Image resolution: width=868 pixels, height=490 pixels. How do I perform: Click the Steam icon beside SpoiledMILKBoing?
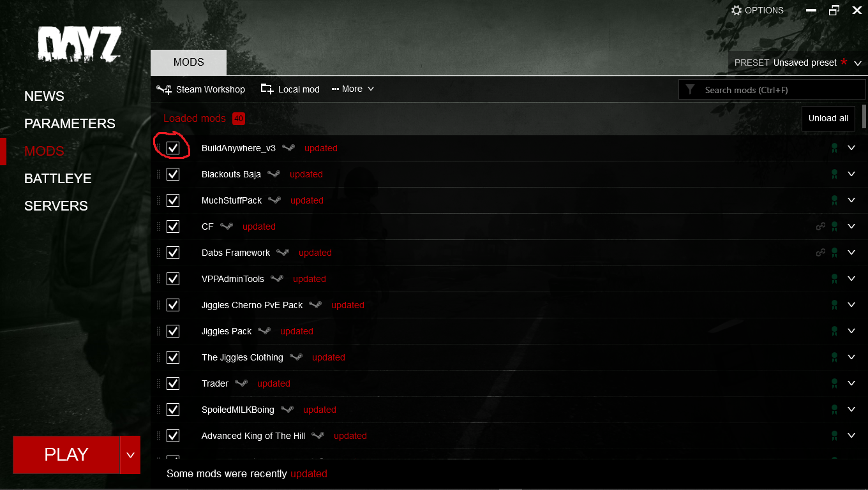click(288, 410)
